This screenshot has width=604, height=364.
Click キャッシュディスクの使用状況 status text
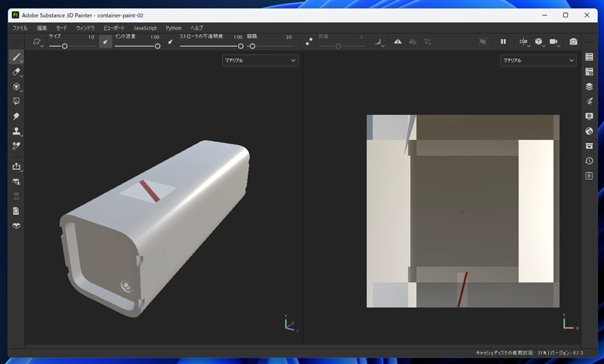coord(504,353)
